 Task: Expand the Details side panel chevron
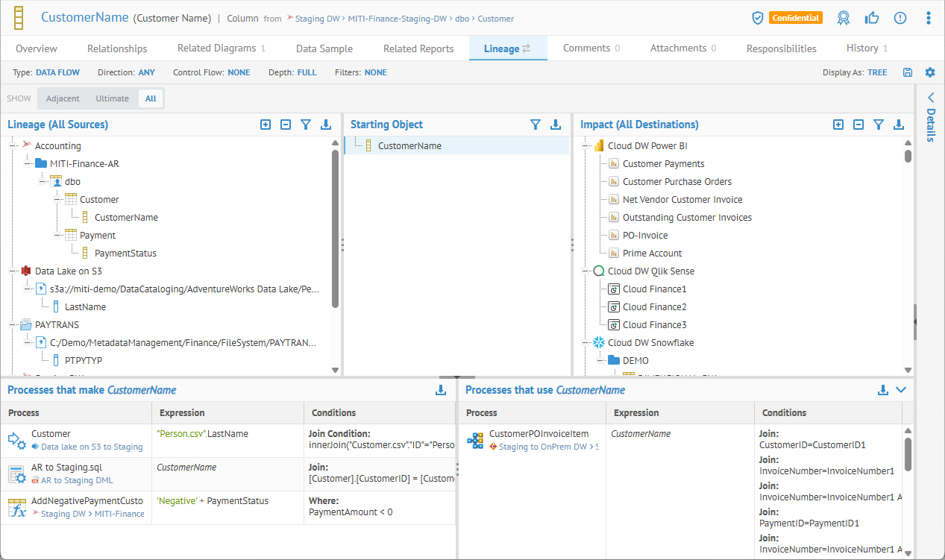point(930,98)
